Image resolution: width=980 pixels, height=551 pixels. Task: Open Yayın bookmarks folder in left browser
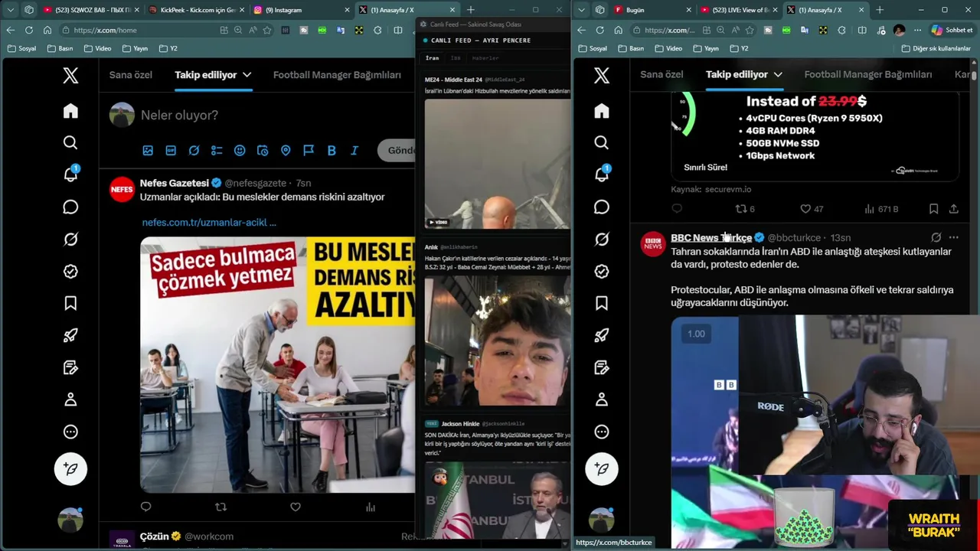134,48
